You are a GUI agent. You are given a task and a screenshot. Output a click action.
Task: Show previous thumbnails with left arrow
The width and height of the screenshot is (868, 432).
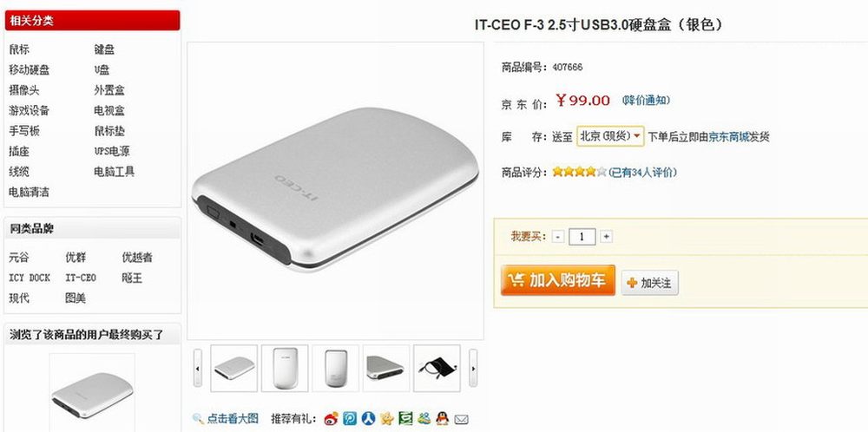coord(198,369)
